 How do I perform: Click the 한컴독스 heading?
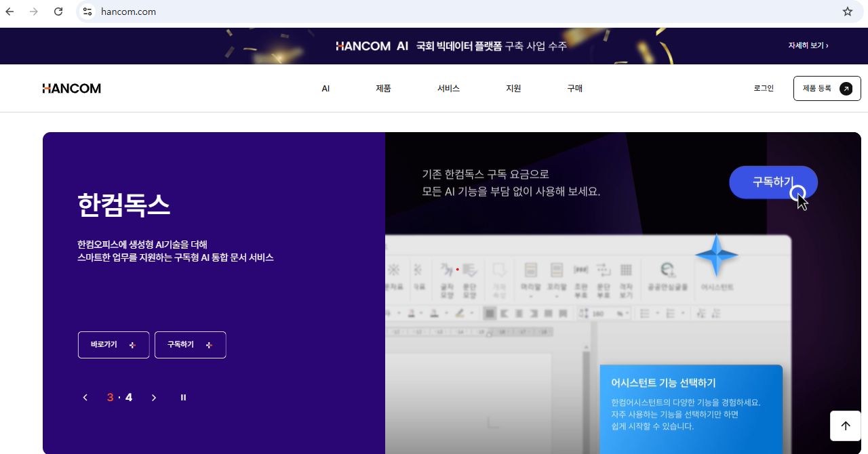pos(124,205)
